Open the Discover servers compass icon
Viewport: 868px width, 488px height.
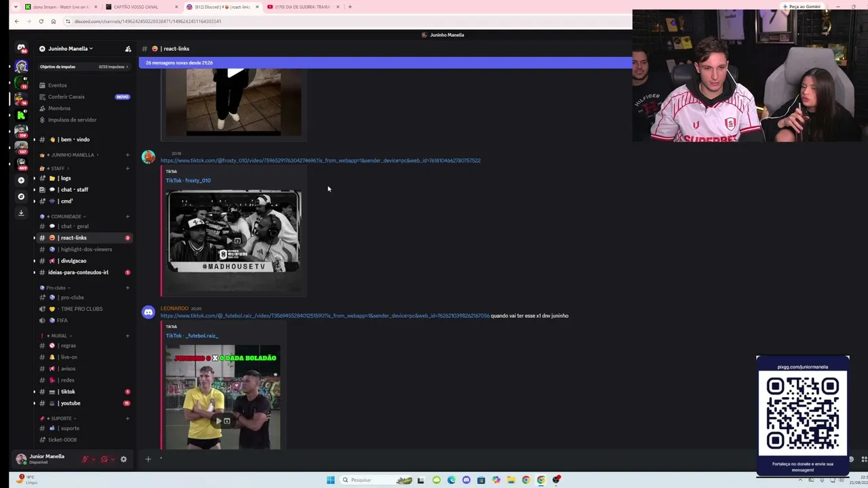pos(21,197)
